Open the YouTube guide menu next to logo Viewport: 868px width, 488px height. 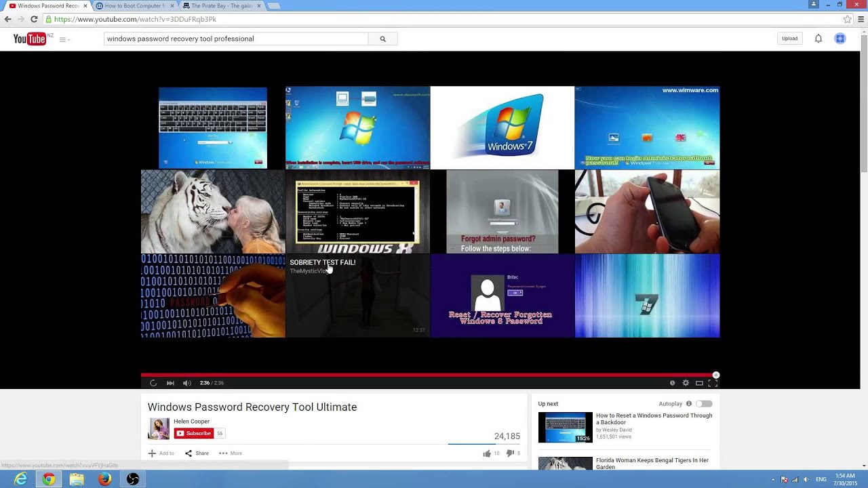click(64, 39)
